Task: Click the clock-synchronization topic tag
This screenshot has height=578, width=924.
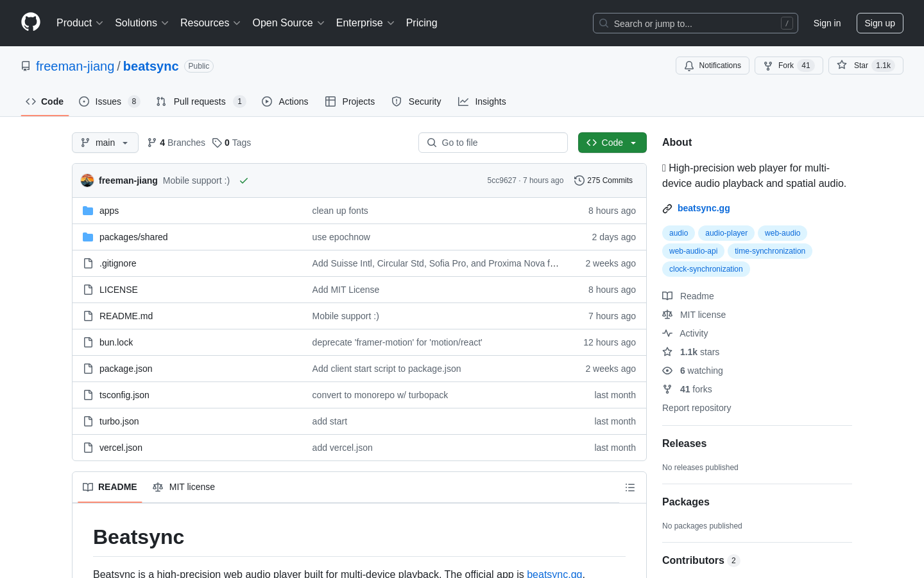Action: (x=706, y=269)
